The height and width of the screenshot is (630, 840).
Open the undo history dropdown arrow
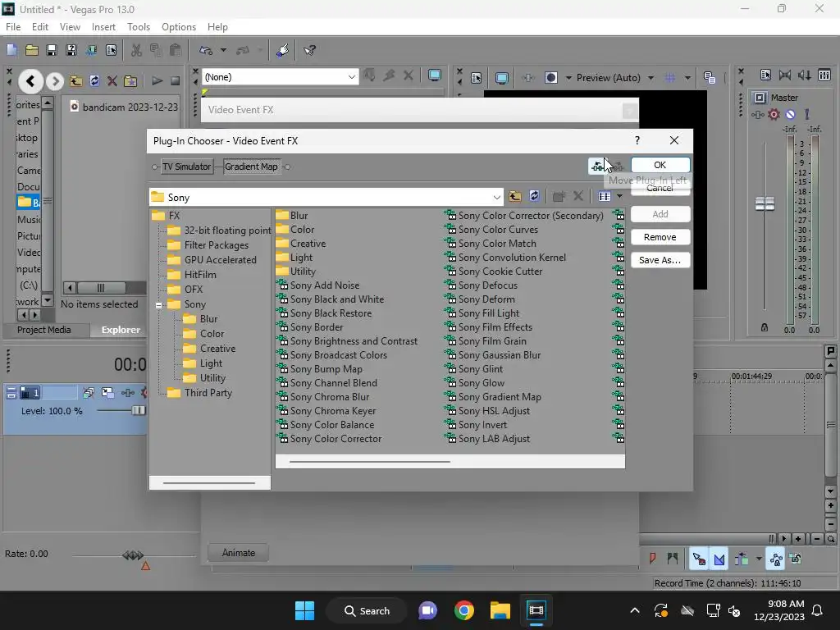tap(223, 50)
